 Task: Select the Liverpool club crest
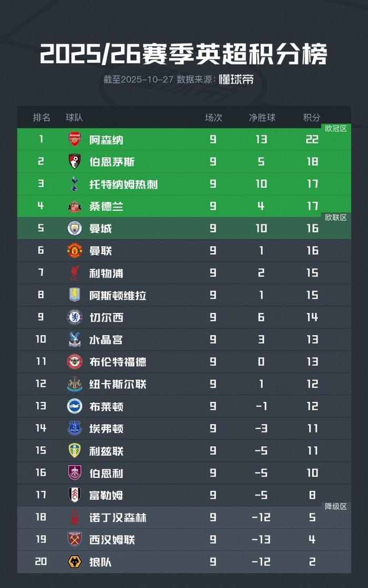pyautogui.click(x=75, y=273)
